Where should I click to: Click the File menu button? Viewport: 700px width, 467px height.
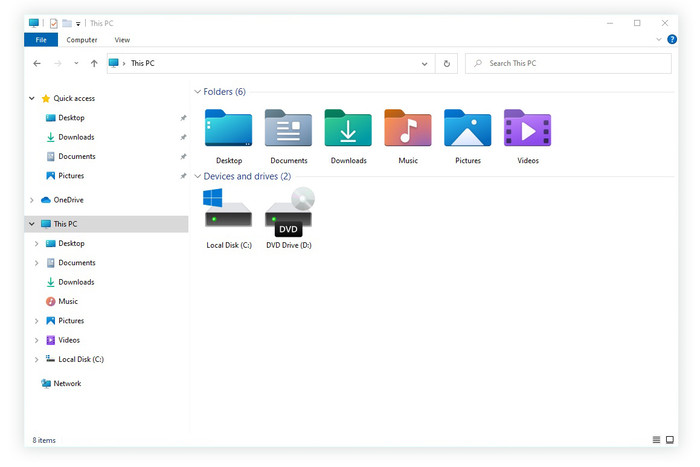pos(40,40)
